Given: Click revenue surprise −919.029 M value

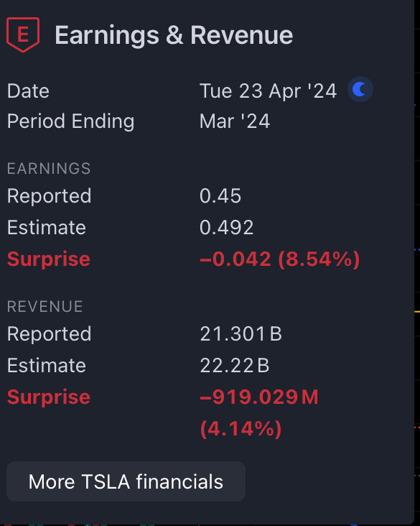Looking at the screenshot, I should tap(258, 397).
